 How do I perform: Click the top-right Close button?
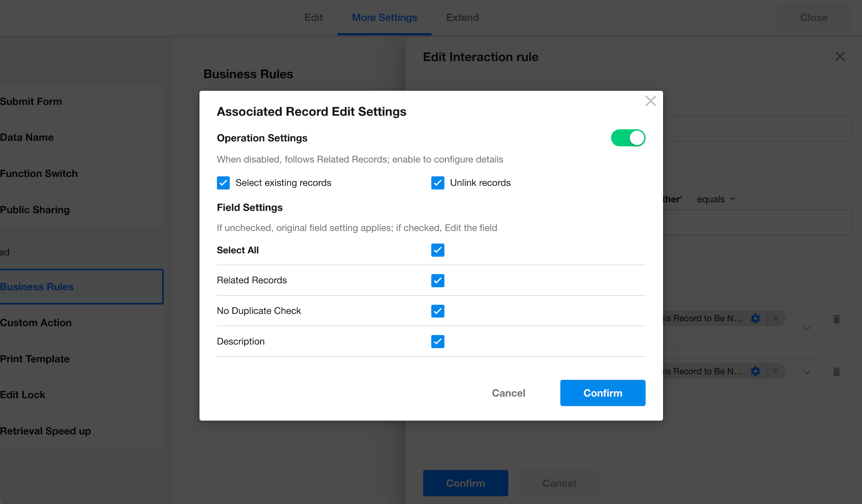(814, 17)
